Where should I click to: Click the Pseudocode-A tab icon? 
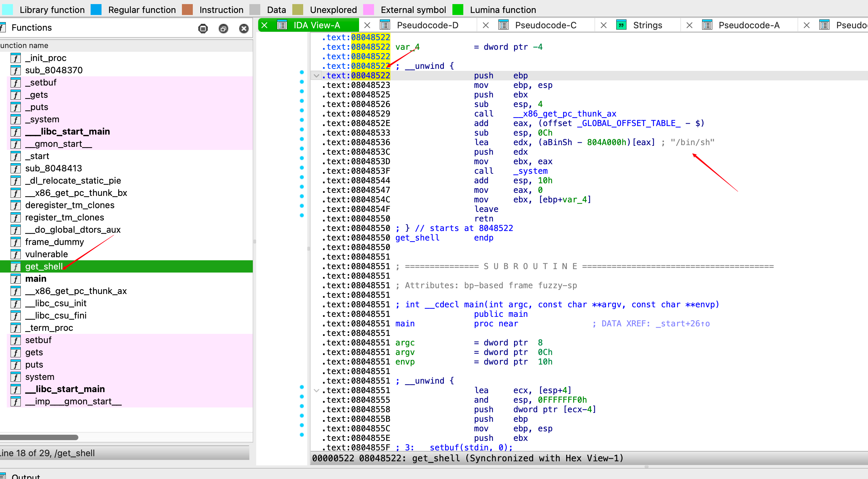(x=707, y=25)
